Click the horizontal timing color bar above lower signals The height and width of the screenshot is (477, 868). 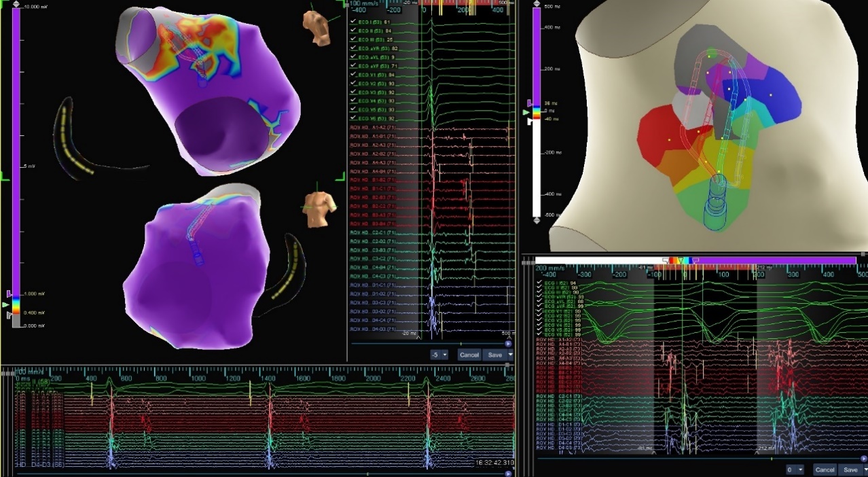click(x=695, y=260)
